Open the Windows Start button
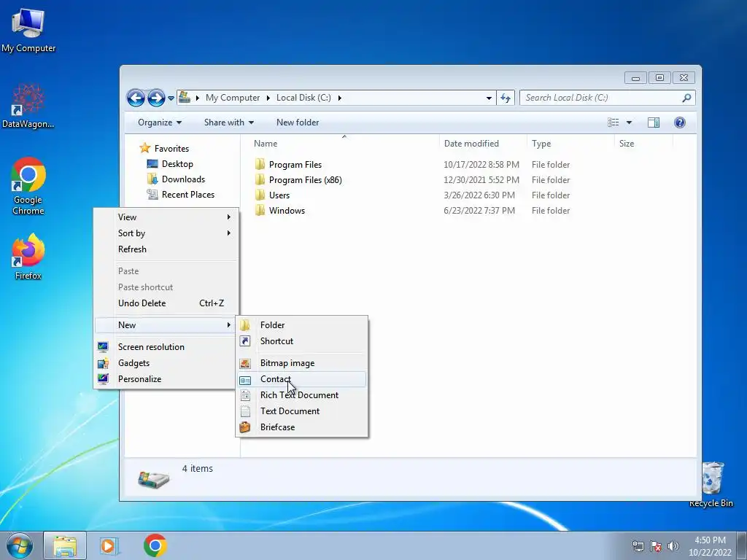The width and height of the screenshot is (747, 560). [20, 545]
